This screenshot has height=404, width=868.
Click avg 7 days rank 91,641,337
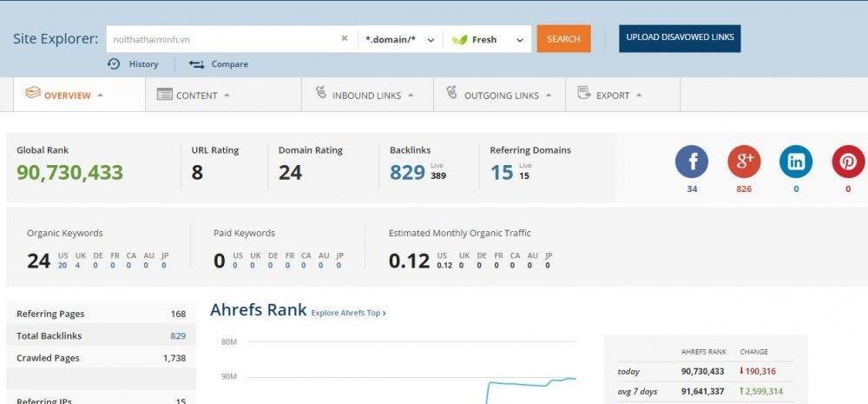point(702,391)
